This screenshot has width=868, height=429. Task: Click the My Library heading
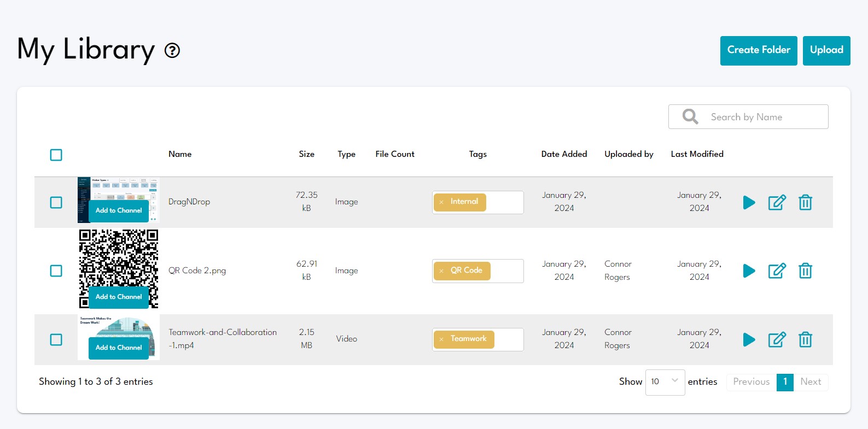pyautogui.click(x=86, y=50)
